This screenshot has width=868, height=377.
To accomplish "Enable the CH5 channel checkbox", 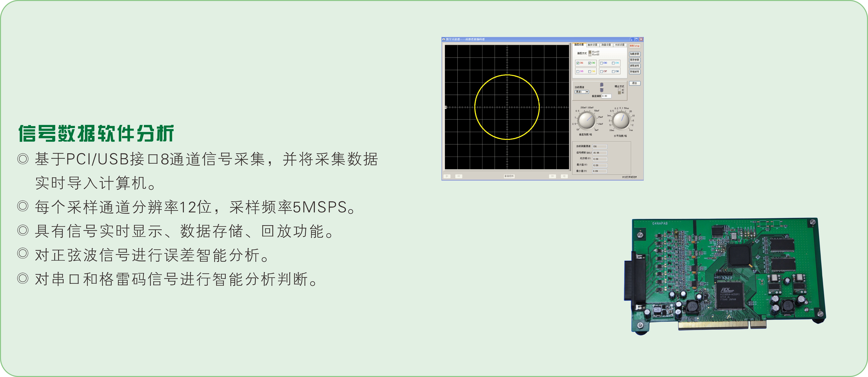I will [x=578, y=72].
